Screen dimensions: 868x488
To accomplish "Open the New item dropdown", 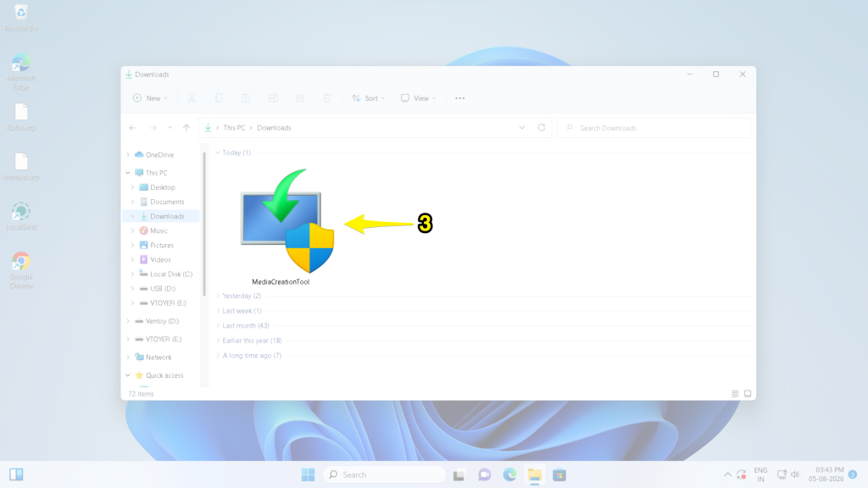I will [150, 98].
